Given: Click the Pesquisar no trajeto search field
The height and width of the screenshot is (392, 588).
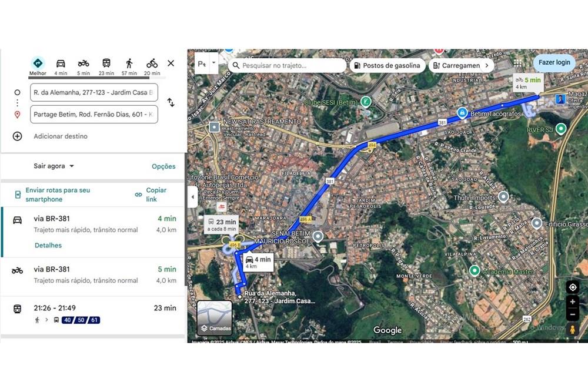Looking at the screenshot, I should (x=287, y=65).
